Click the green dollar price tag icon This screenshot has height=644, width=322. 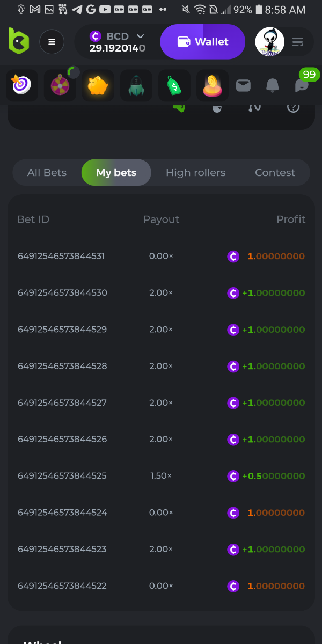click(174, 85)
